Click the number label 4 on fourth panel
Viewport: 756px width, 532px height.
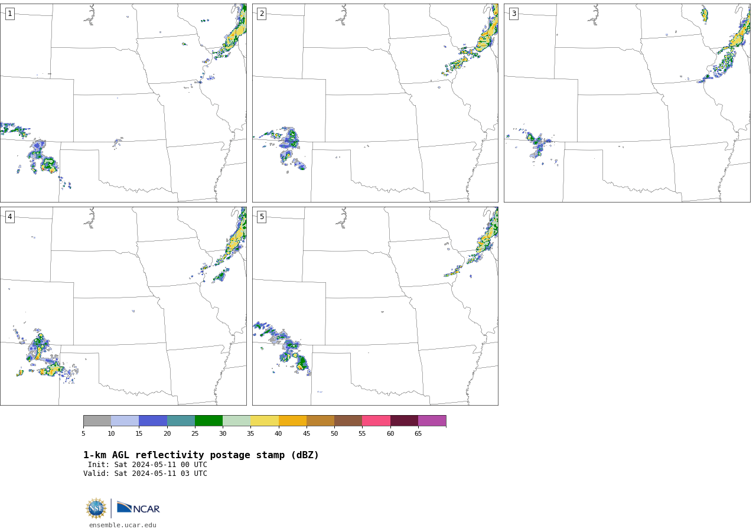9,217
